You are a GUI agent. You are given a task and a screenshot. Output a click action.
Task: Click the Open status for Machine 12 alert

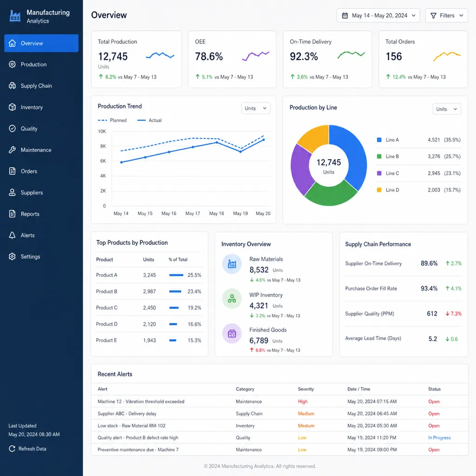(x=434, y=401)
